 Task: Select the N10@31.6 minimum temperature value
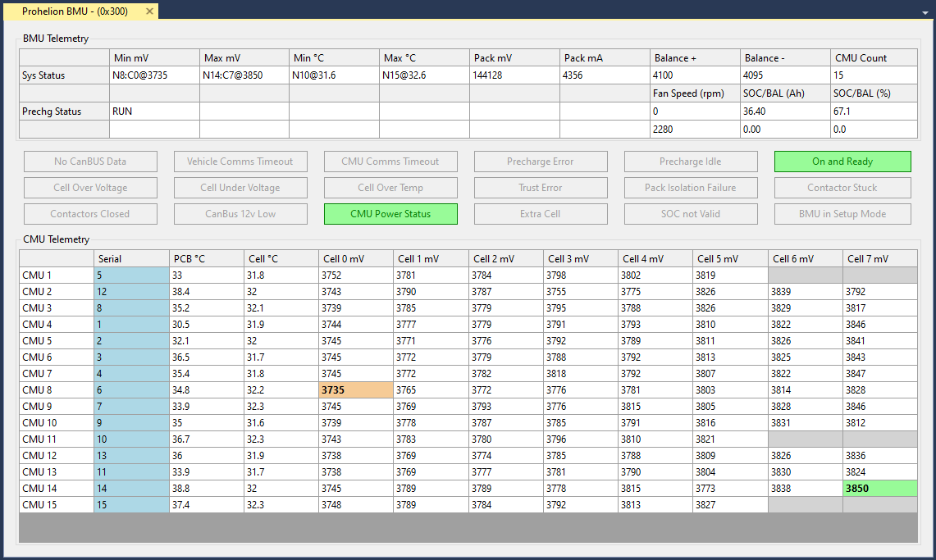pyautogui.click(x=335, y=75)
